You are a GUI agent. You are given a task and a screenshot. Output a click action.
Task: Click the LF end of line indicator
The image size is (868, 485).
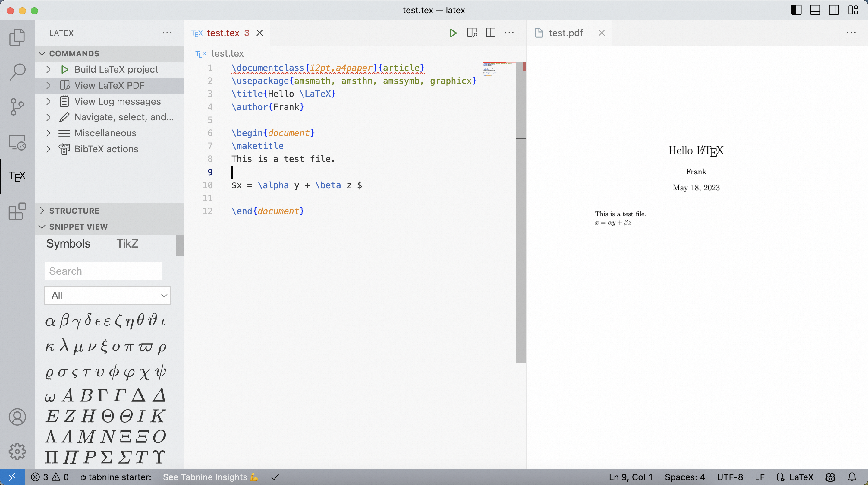tap(759, 477)
